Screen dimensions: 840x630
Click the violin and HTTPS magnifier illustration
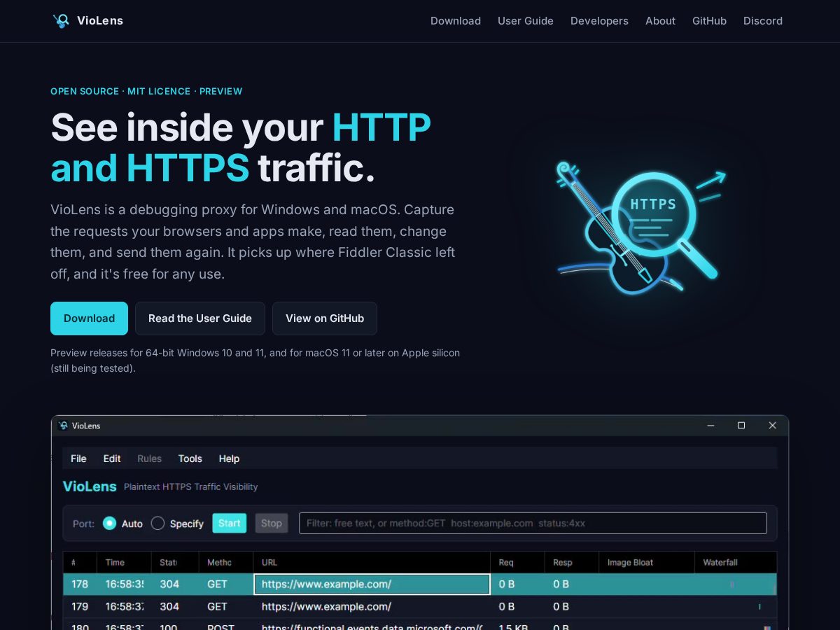point(640,227)
